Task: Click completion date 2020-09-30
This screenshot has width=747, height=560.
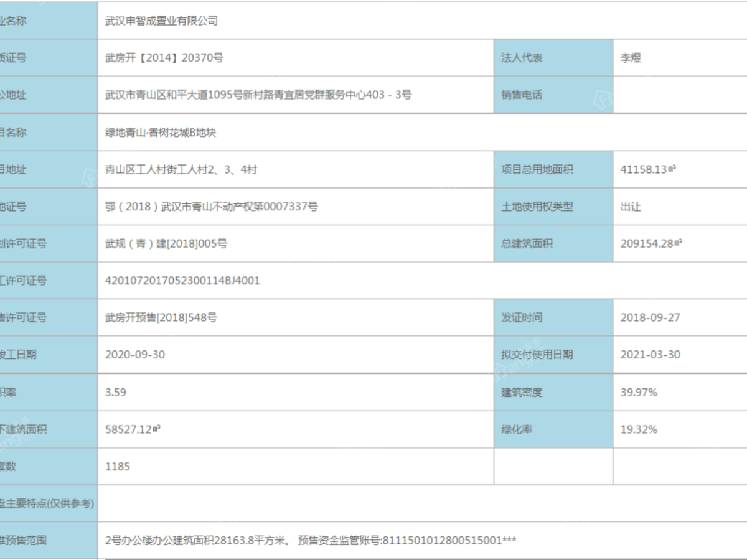Action: tap(135, 355)
